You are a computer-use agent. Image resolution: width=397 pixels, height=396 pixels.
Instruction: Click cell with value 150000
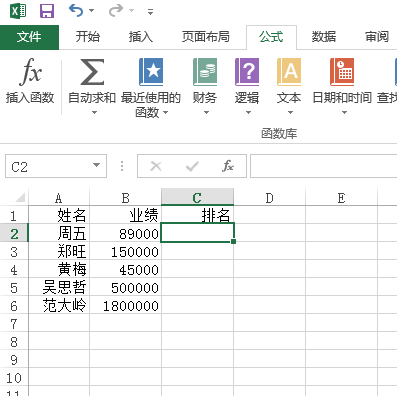point(125,251)
